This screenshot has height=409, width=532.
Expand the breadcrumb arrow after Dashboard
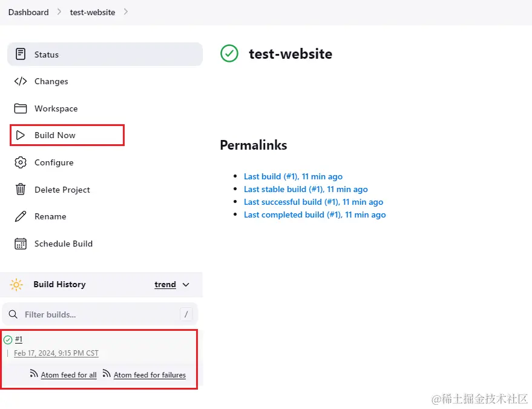point(59,12)
